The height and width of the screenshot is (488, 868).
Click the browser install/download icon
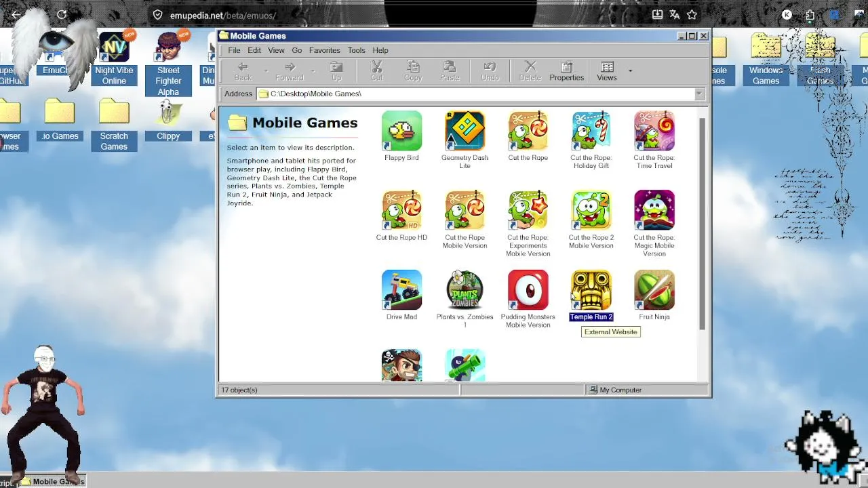click(x=657, y=15)
